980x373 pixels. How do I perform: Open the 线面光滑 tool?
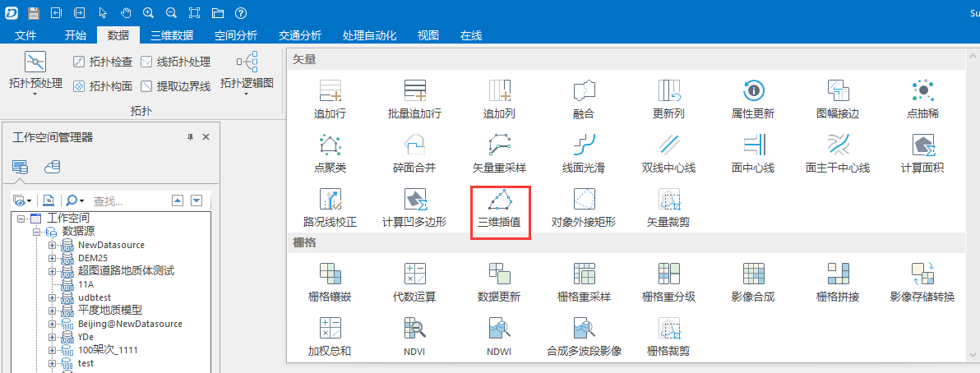click(584, 153)
